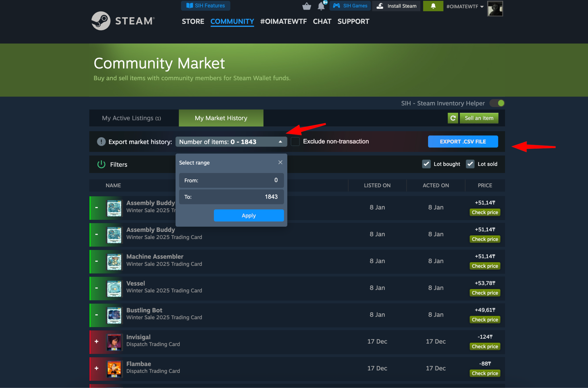Viewport: 588px width, 388px height.
Task: Click the EXPORT .CSV FILE button
Action: 463,141
